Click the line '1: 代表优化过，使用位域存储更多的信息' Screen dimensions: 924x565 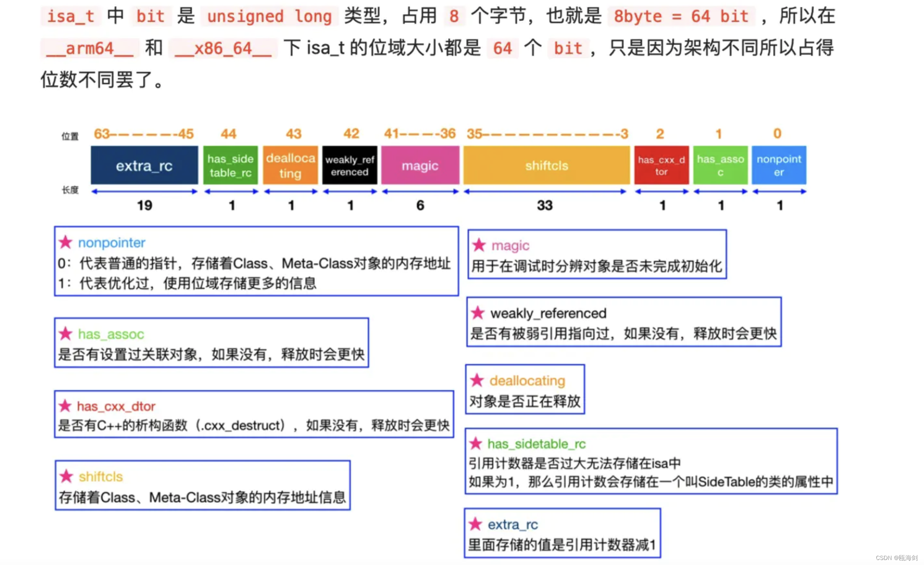tap(187, 283)
